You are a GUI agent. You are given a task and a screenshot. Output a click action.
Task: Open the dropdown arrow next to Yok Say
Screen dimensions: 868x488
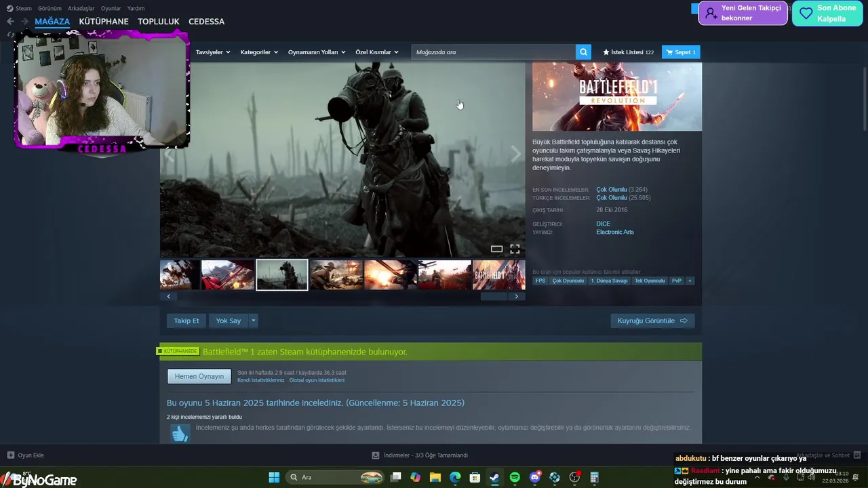254,321
